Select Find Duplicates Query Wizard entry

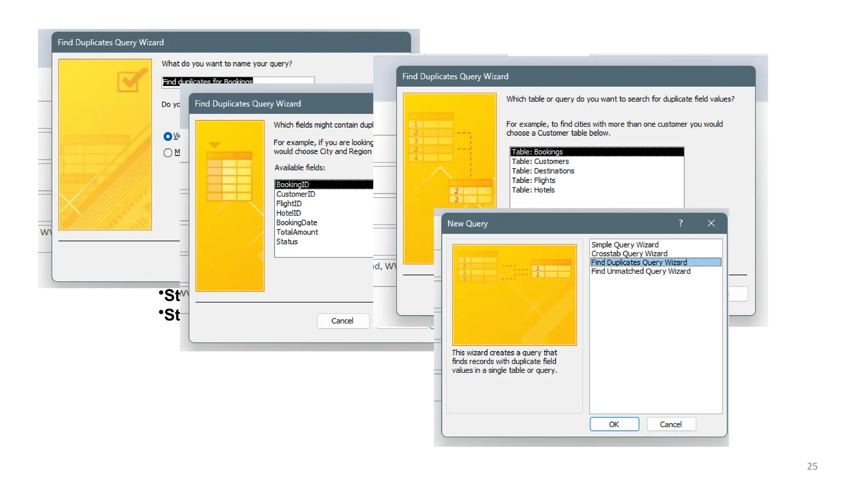tap(639, 263)
